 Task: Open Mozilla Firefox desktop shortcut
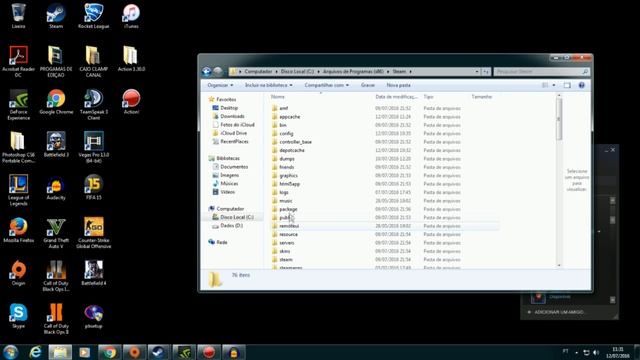tap(18, 231)
